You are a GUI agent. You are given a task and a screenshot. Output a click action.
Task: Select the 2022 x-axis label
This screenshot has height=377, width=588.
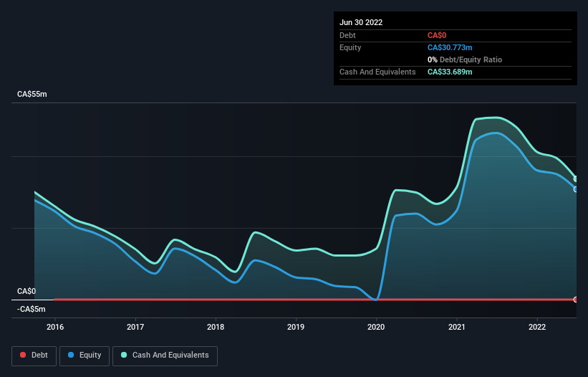point(537,327)
